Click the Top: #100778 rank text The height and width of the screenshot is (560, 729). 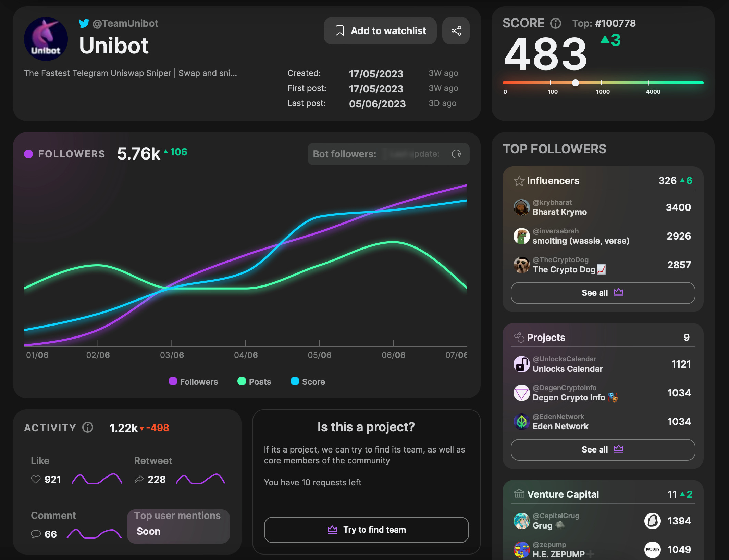coord(604,23)
